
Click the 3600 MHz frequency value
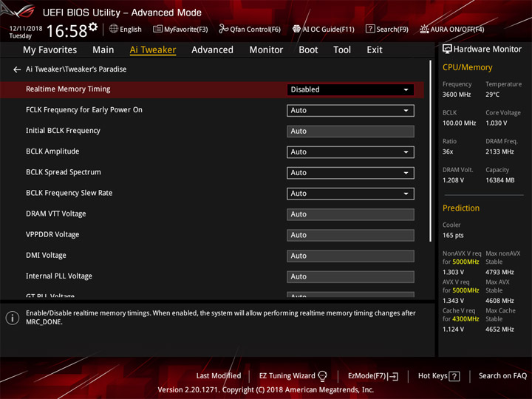pyautogui.click(x=457, y=95)
